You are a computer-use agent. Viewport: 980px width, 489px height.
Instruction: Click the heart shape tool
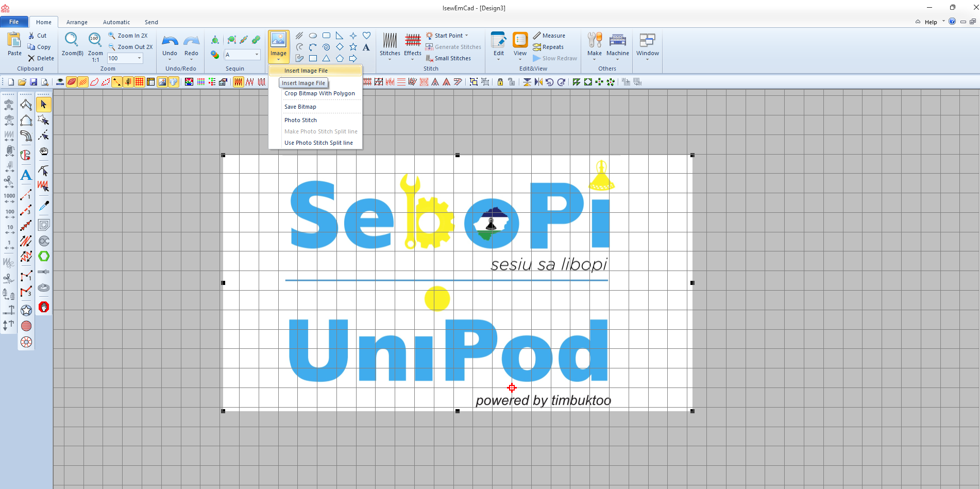[366, 36]
